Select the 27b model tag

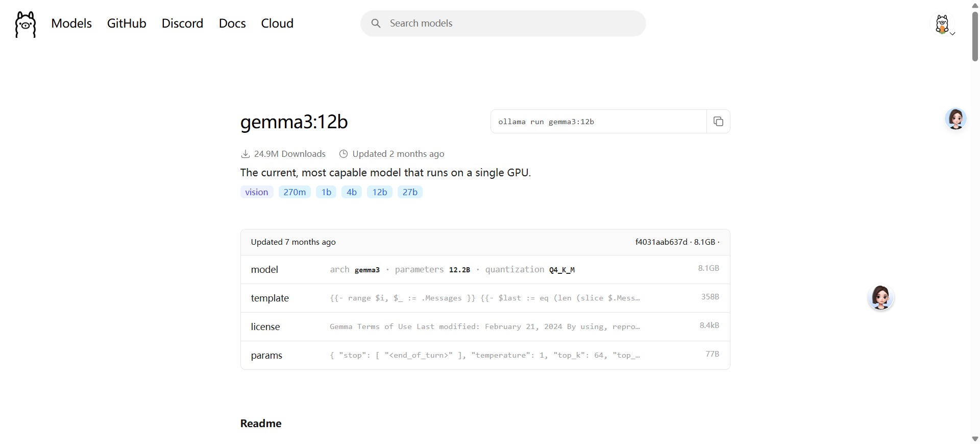(x=409, y=192)
